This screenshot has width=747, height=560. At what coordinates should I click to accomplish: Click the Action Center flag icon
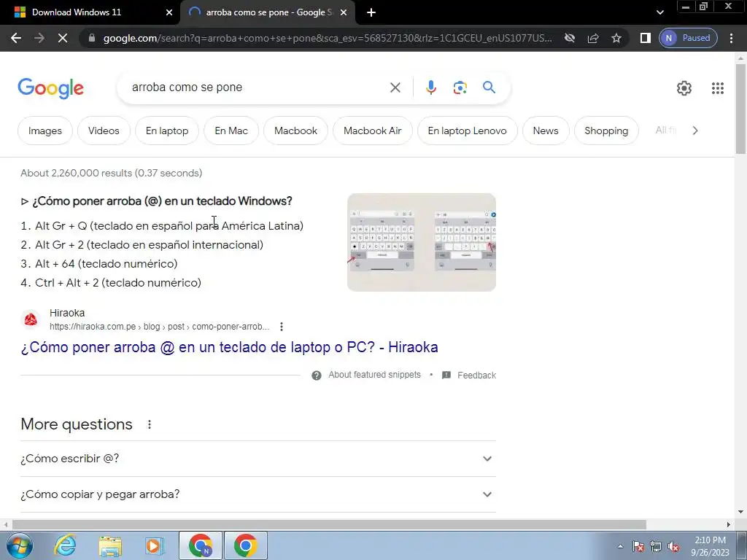638,546
